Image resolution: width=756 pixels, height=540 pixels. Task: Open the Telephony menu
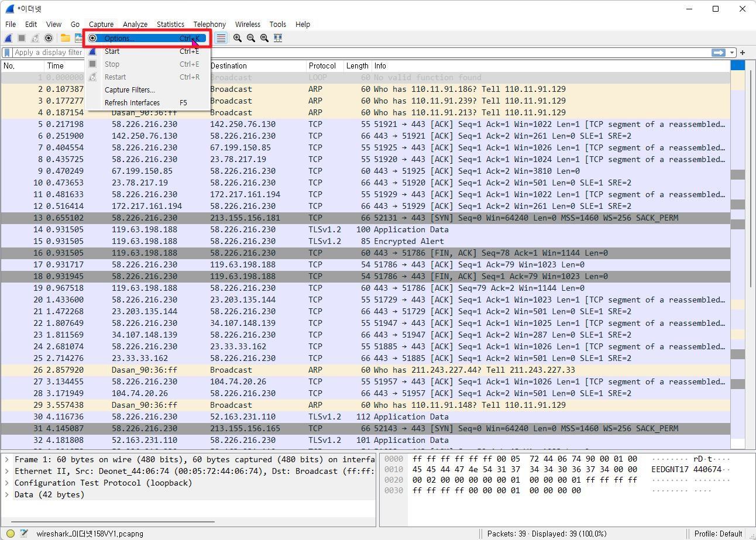(x=209, y=24)
